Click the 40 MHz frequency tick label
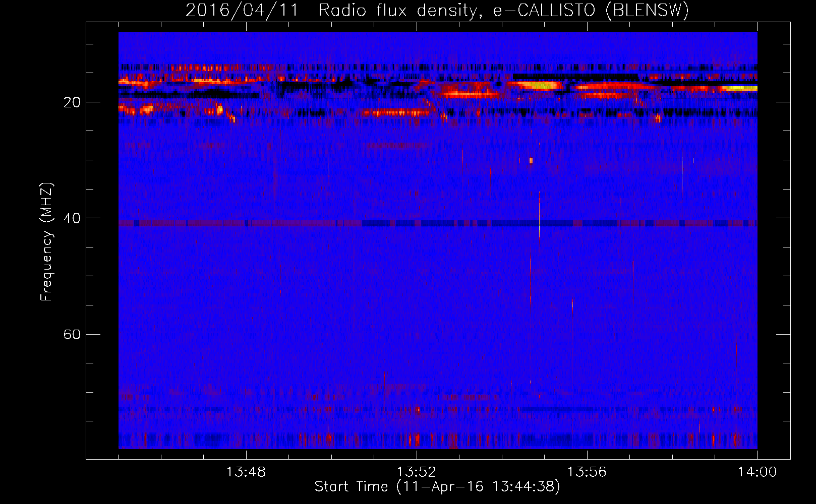This screenshot has height=504, width=816. 72,218
